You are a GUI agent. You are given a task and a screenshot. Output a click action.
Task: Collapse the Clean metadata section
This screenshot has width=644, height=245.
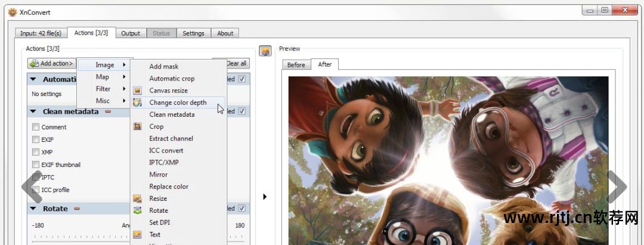coord(33,111)
